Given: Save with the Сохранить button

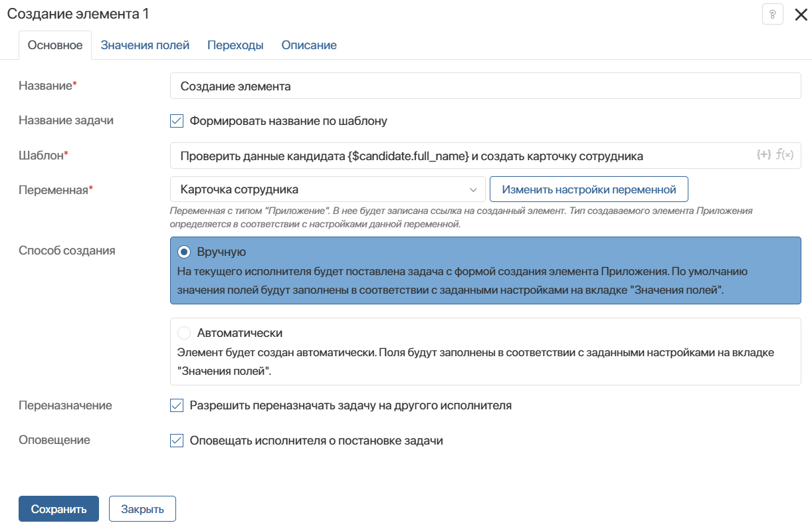Looking at the screenshot, I should coord(58,509).
